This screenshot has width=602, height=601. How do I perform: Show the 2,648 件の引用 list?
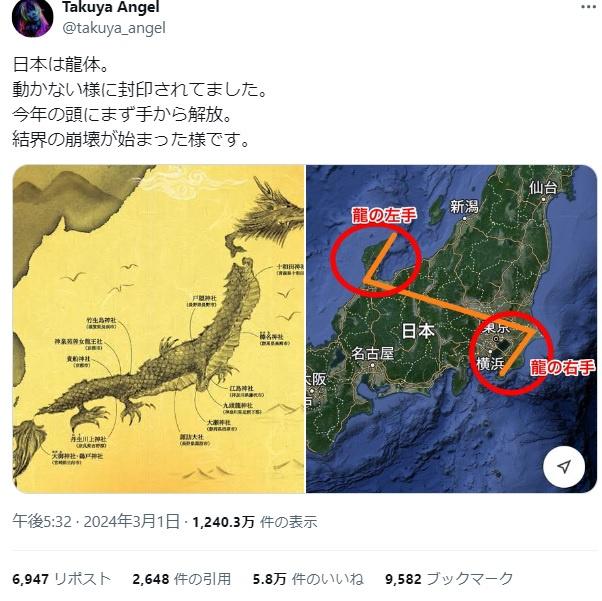tap(182, 579)
